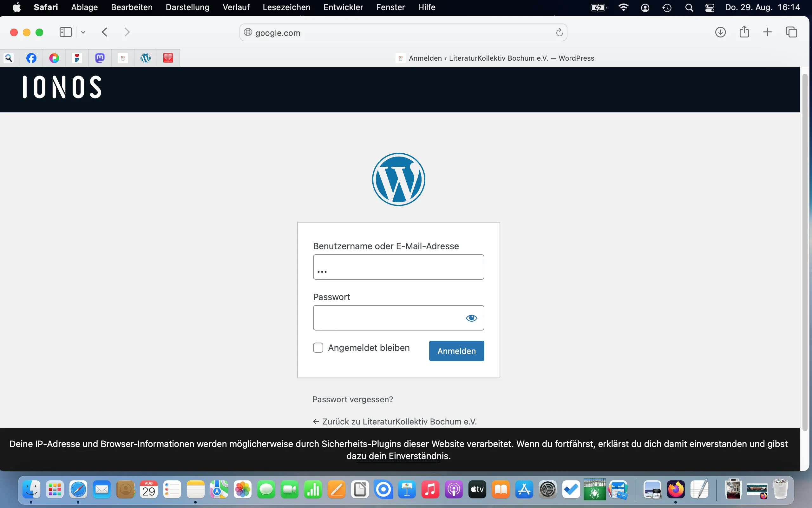Check the Angemeldet bleiben checkbox

coord(318,348)
